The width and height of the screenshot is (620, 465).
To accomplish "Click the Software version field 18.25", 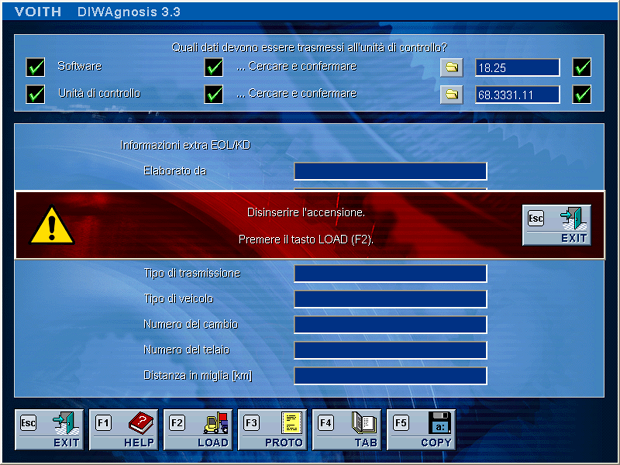I will [x=517, y=68].
